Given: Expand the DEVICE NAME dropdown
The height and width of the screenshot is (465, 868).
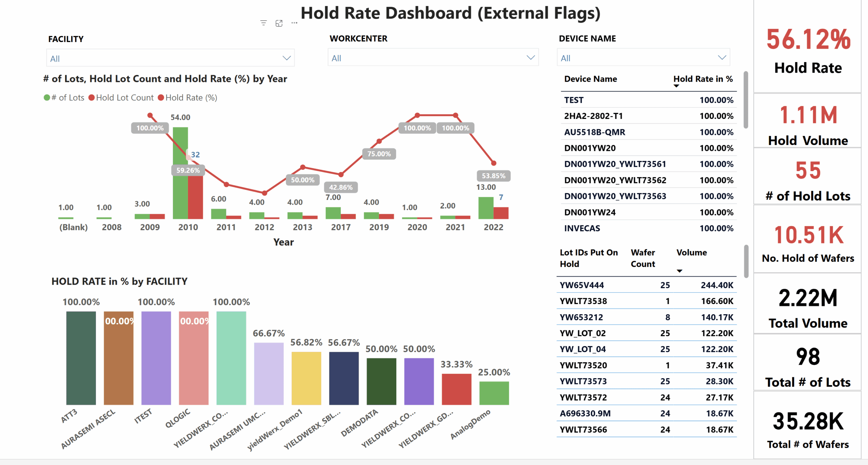Looking at the screenshot, I should 722,58.
